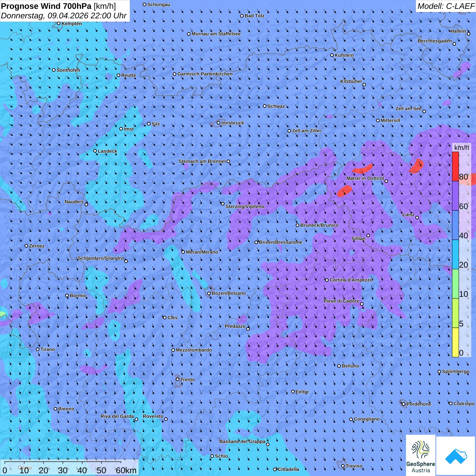Select the red 80 km/h legend swatch
This screenshot has width=476, height=476.
tap(455, 166)
